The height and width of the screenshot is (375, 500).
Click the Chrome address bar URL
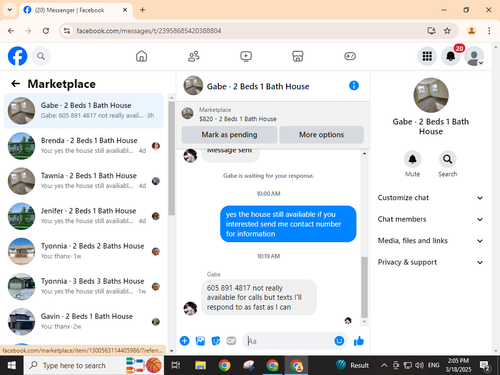point(149,31)
